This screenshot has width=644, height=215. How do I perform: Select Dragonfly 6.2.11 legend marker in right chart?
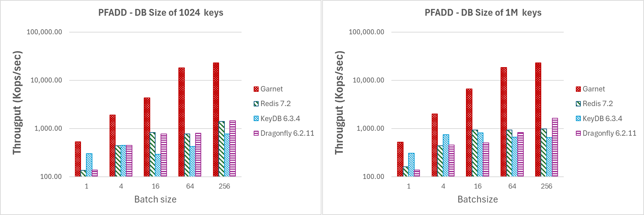point(578,133)
